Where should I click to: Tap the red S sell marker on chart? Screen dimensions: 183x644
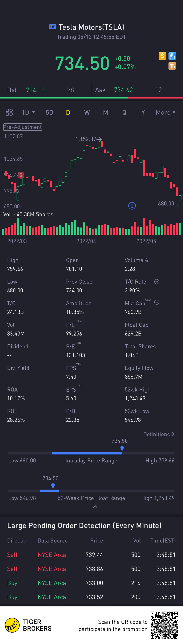point(21,175)
